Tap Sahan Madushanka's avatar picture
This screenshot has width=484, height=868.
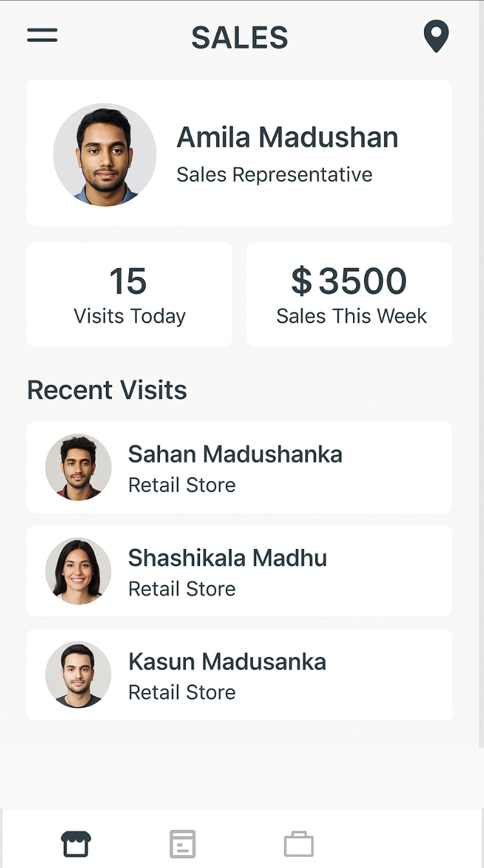click(78, 467)
